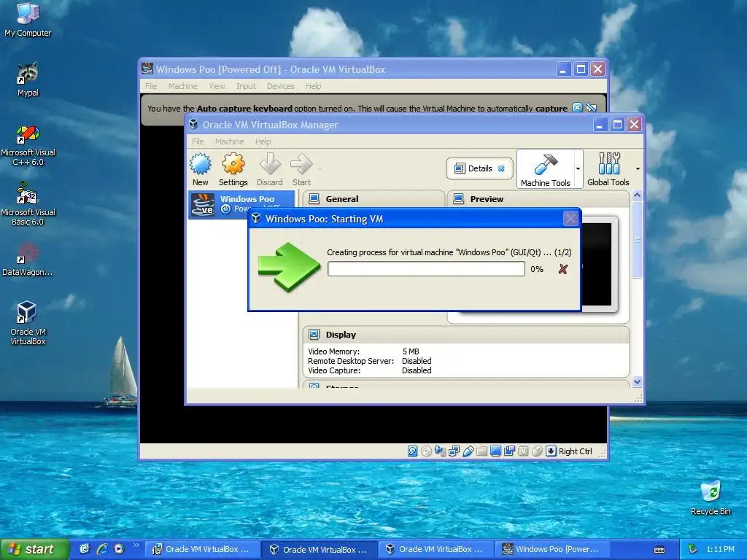Click the Right Ctrl host key label
This screenshot has height=560, width=747.
575,451
